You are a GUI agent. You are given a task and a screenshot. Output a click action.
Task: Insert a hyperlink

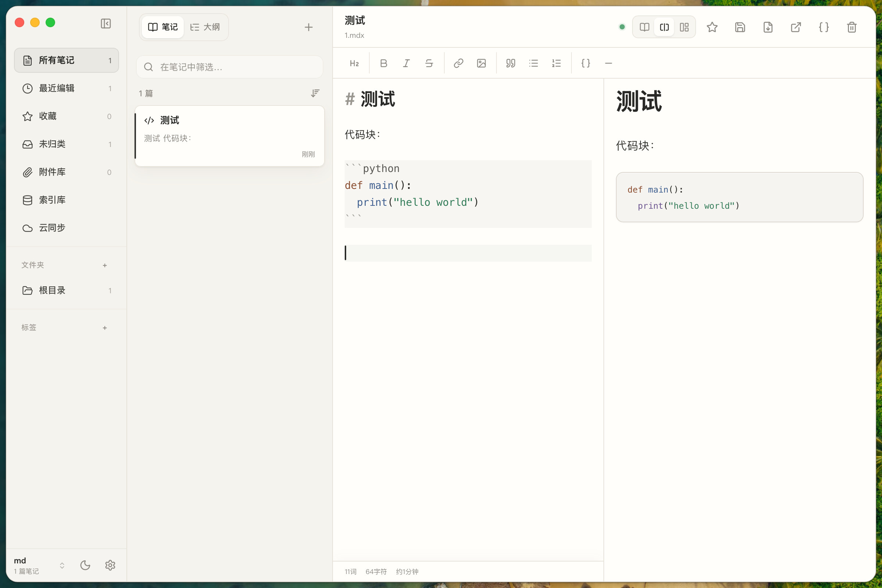tap(458, 63)
